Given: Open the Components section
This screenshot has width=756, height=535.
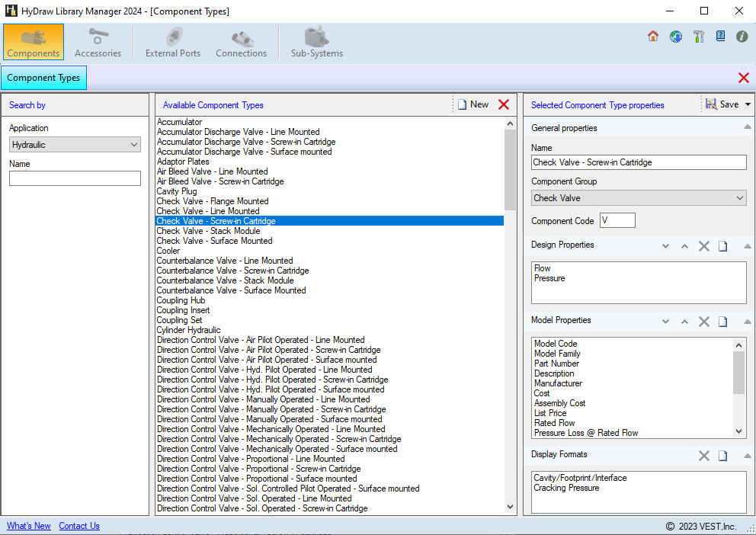Looking at the screenshot, I should pos(34,42).
